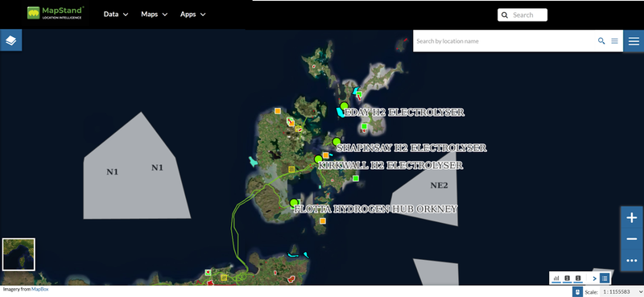The width and height of the screenshot is (644, 297).
Task: Click the 'KIRKWALL H2 ELECTROLYSER' label
Action: click(390, 165)
